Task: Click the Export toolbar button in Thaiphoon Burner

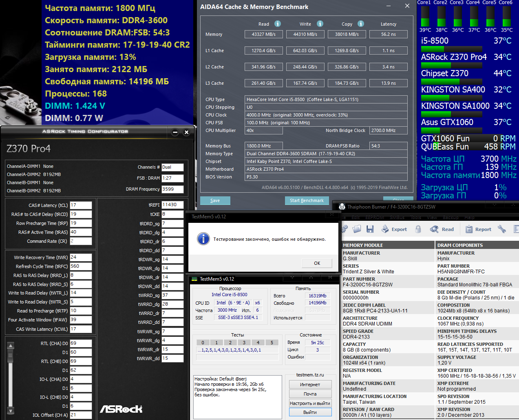Action: tap(394, 229)
